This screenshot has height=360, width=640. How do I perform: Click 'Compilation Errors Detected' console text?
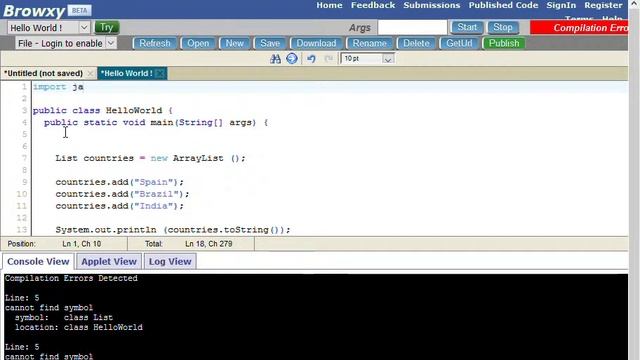(71, 278)
